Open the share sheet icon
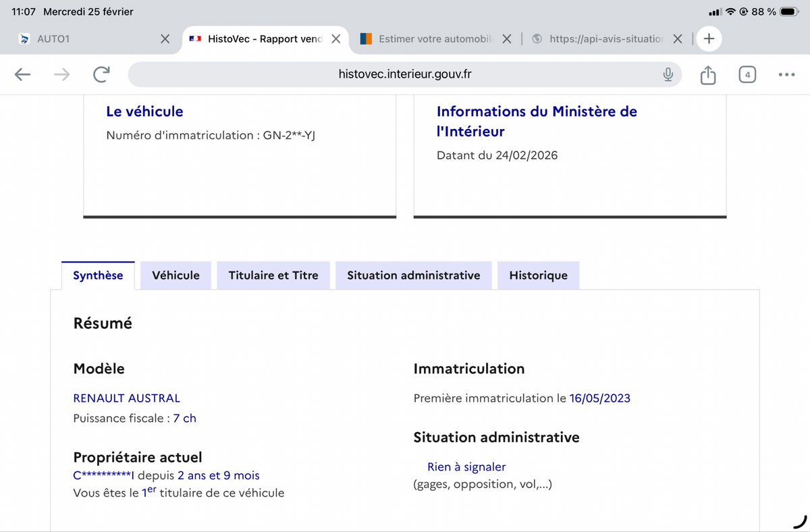 point(707,75)
